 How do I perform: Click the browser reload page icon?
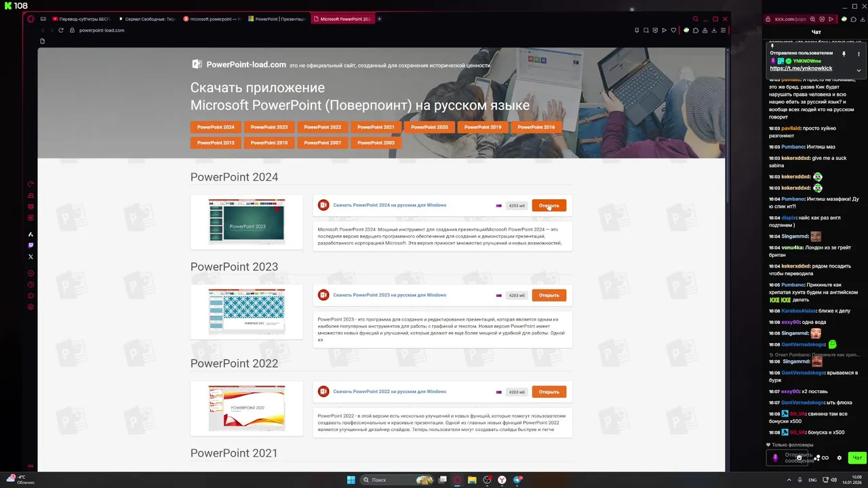pyautogui.click(x=61, y=30)
